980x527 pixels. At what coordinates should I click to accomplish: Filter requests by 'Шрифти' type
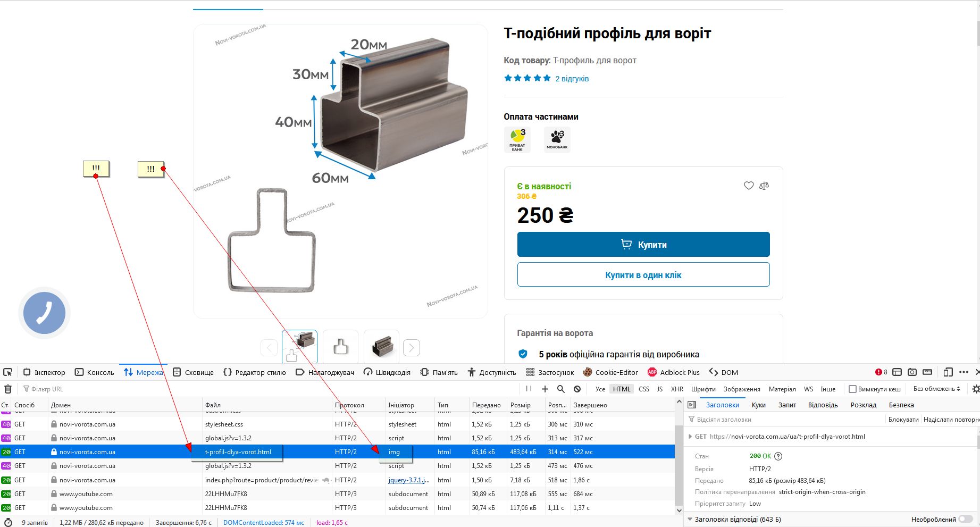coord(703,389)
